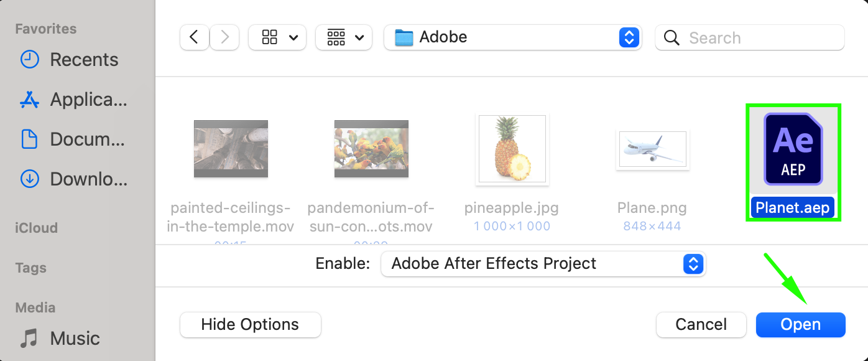868x361 pixels.
Task: Select the pineapple.jpg thumbnail
Action: coord(512,150)
